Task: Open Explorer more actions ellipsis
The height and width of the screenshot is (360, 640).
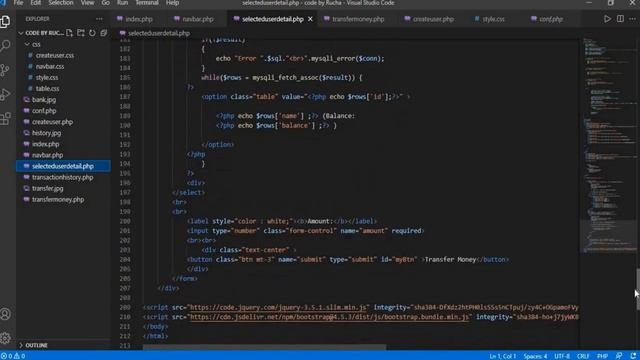Action: [x=99, y=19]
